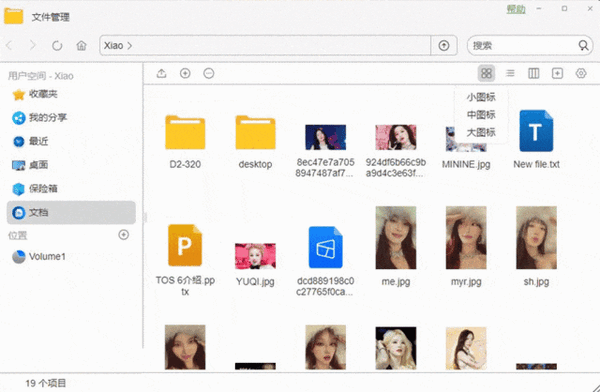Open the icon-size grid view dropdown
Screen dimensions: 600x392
pos(486,73)
